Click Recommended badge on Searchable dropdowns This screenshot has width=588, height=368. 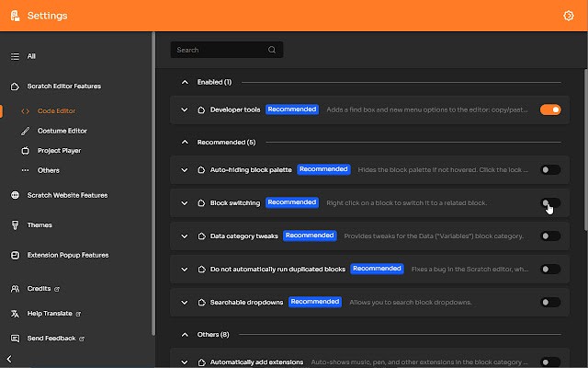coord(315,302)
